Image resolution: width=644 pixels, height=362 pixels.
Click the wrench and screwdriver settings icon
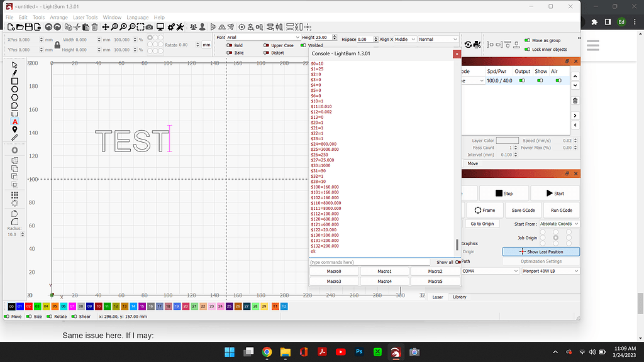click(180, 27)
